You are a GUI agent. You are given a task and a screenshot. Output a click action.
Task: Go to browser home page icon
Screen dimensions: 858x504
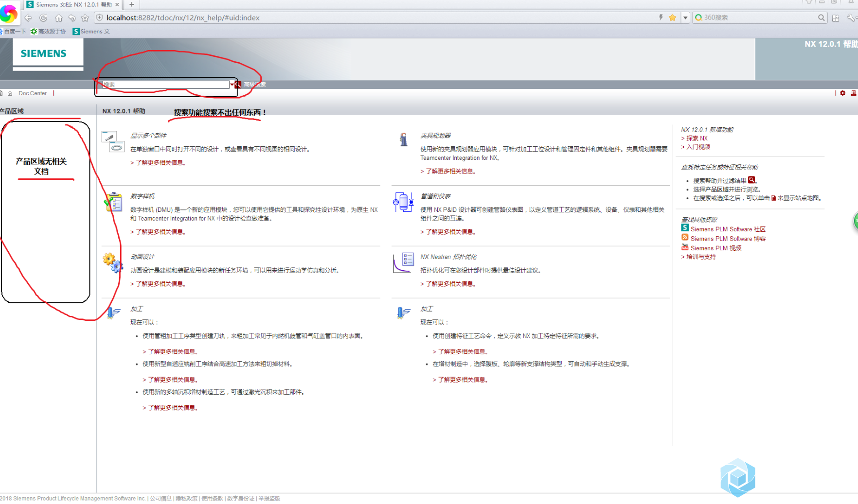pos(58,18)
